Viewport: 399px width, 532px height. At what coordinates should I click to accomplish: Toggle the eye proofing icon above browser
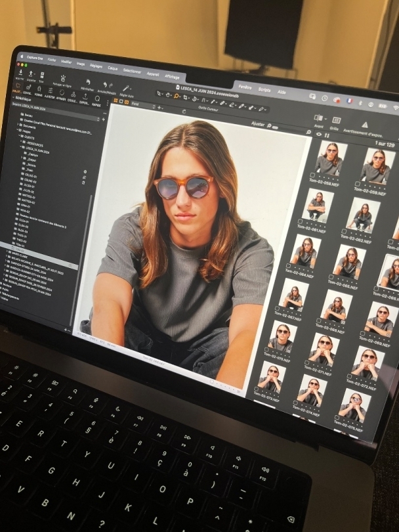pyautogui.click(x=319, y=135)
